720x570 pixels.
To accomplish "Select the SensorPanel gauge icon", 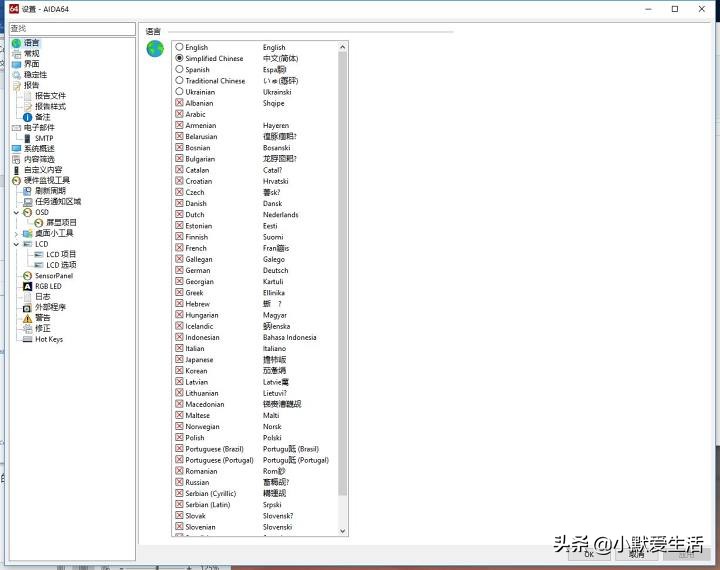I will coord(28,276).
